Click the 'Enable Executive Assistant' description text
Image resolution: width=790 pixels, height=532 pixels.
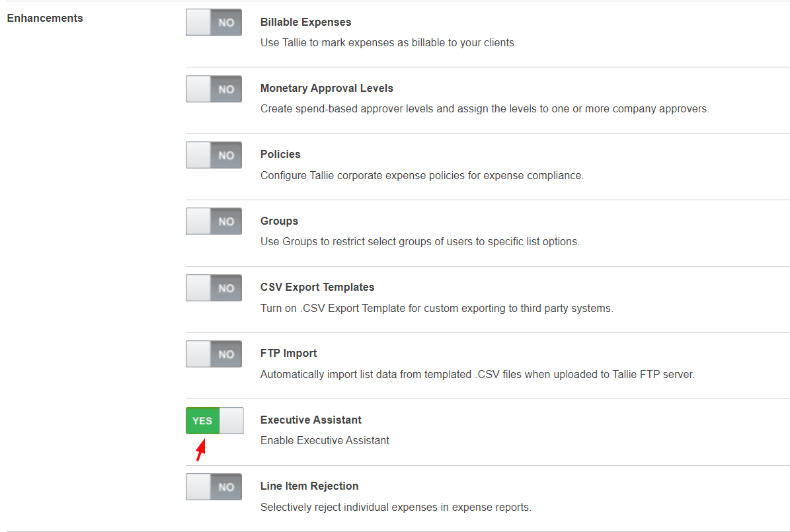pos(325,441)
